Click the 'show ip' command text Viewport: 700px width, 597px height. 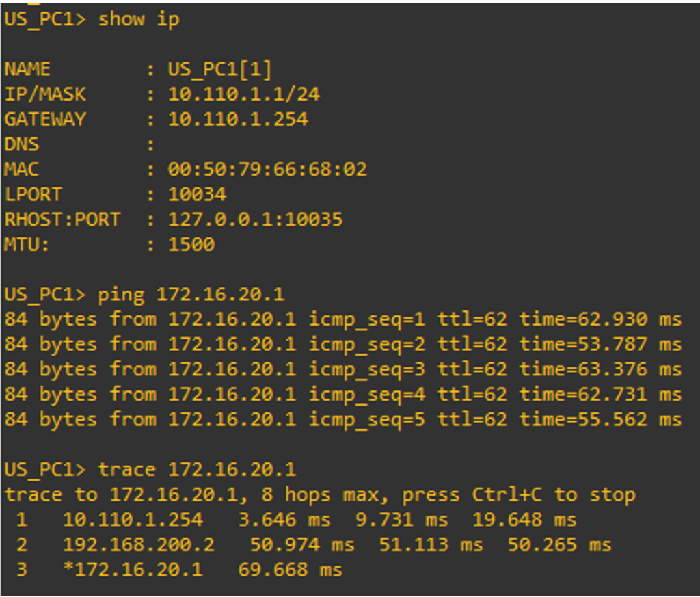pyautogui.click(x=139, y=19)
